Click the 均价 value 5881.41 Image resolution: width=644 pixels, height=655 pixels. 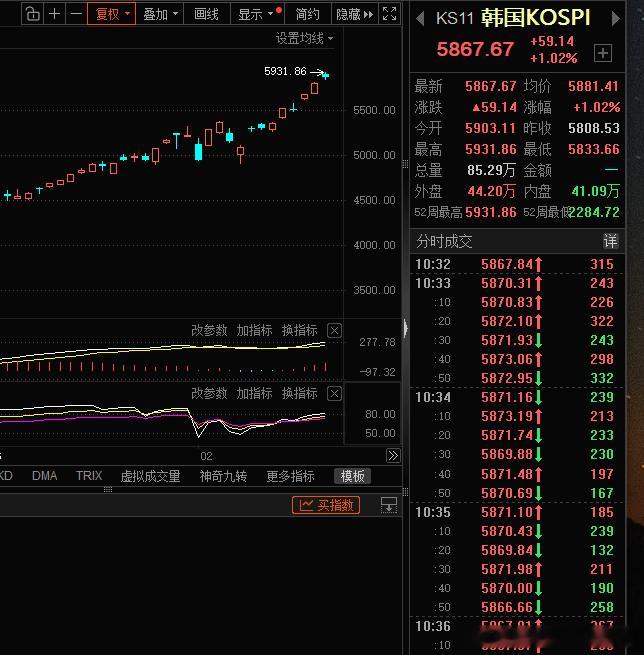593,86
